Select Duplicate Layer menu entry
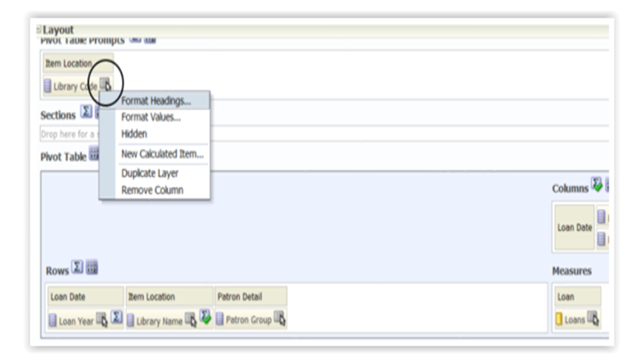The height and width of the screenshot is (362, 644). [x=150, y=173]
